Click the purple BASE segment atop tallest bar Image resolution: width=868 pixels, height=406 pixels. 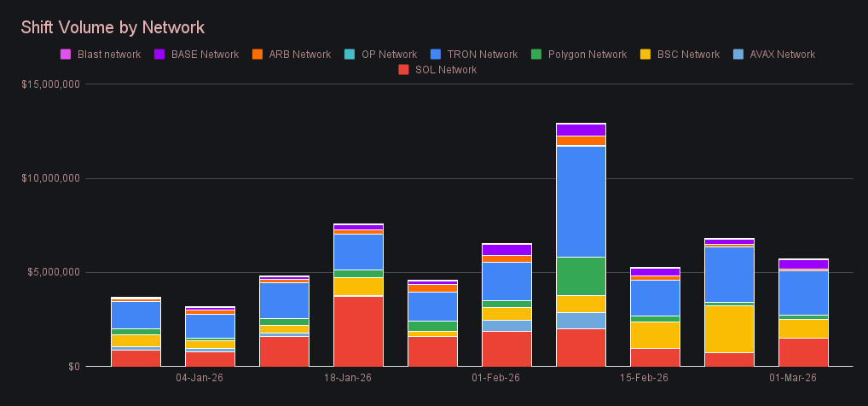[x=581, y=130]
